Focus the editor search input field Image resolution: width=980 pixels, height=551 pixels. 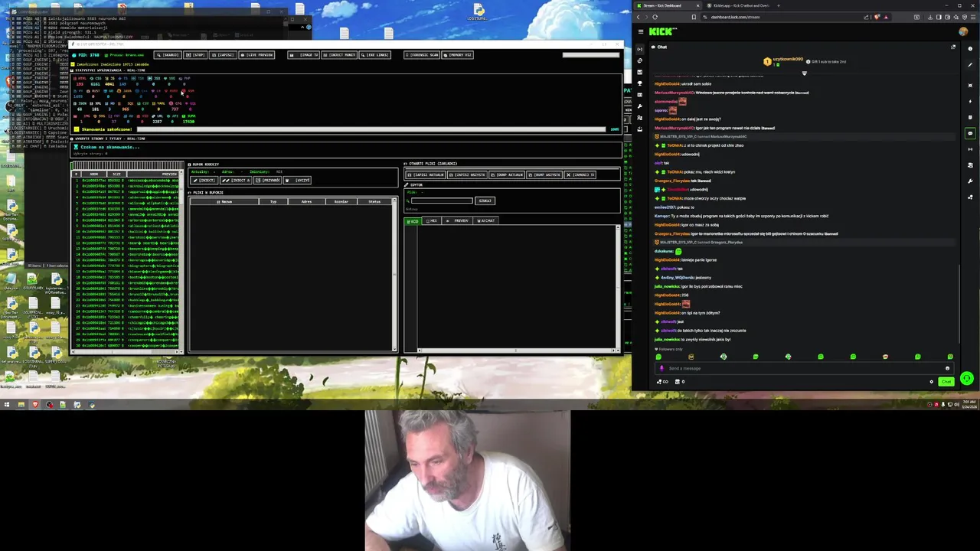pyautogui.click(x=442, y=201)
